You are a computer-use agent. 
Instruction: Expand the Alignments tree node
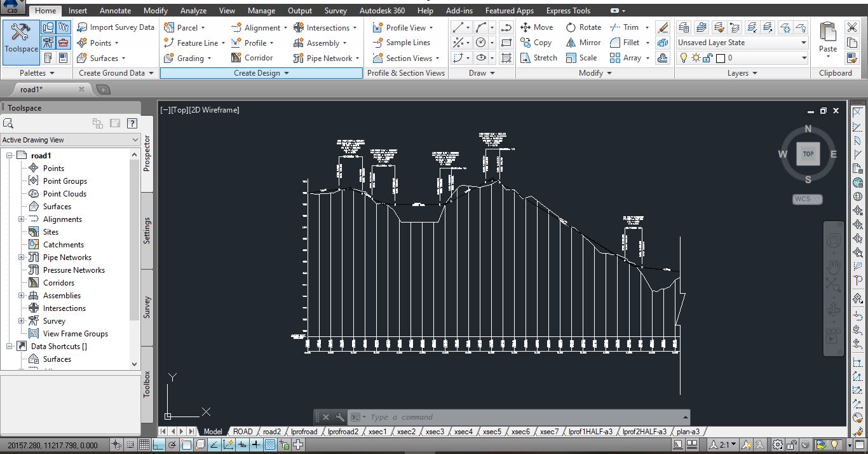point(21,219)
